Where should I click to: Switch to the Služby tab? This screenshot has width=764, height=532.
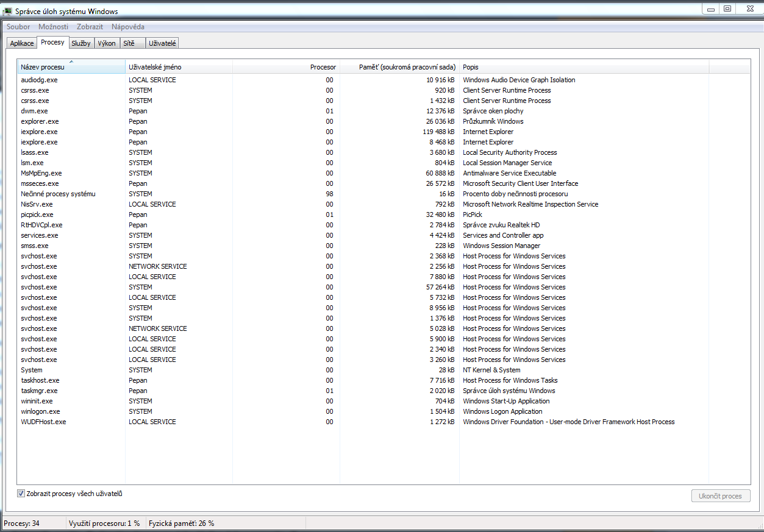[81, 43]
